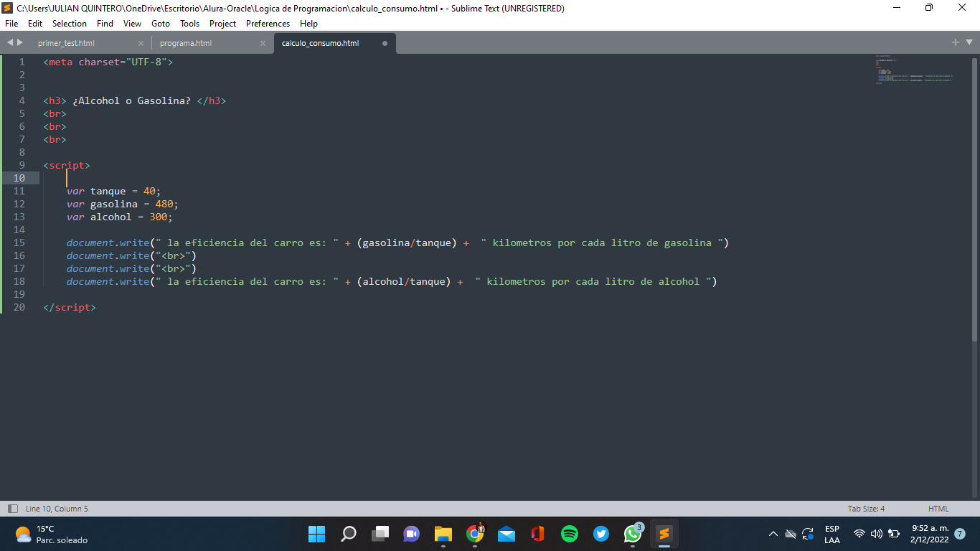
Task: Switch to programa.html tab
Action: coord(186,43)
